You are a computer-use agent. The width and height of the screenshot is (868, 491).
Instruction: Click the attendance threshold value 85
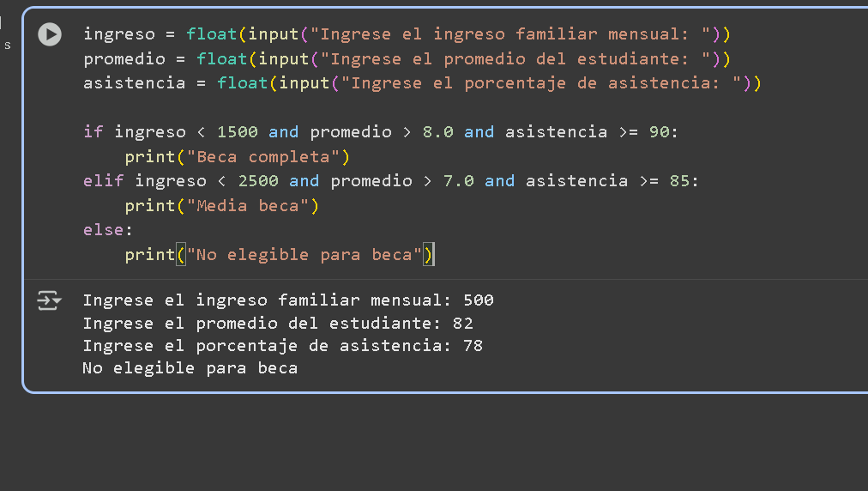679,181
